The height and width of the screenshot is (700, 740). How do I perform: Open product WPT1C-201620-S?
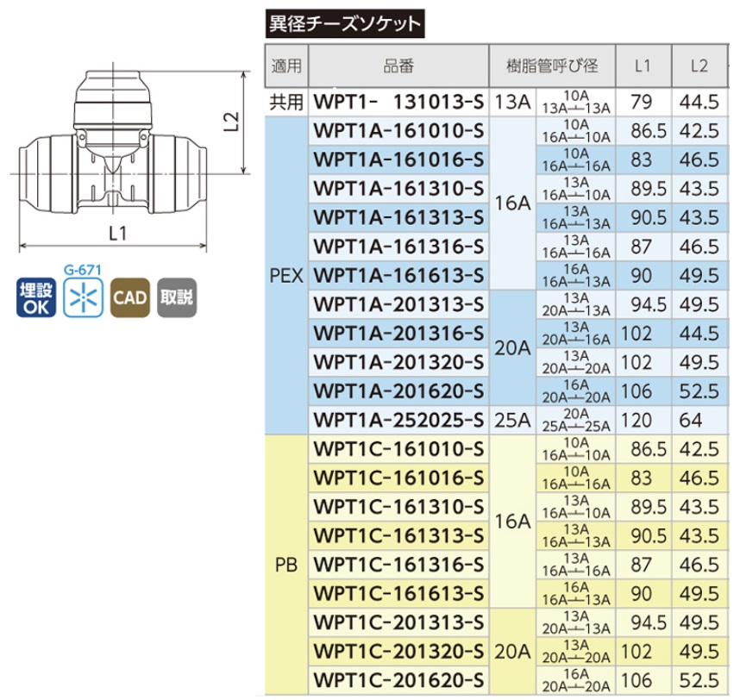tap(398, 680)
